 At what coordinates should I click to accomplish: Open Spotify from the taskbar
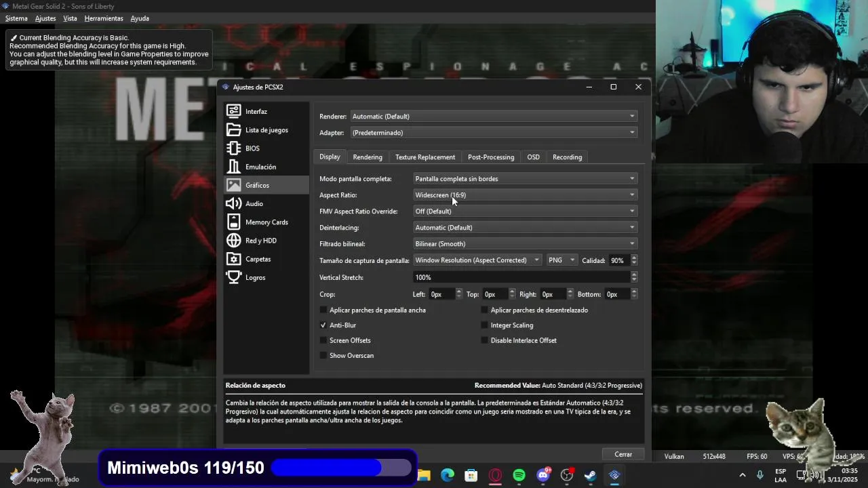519,475
